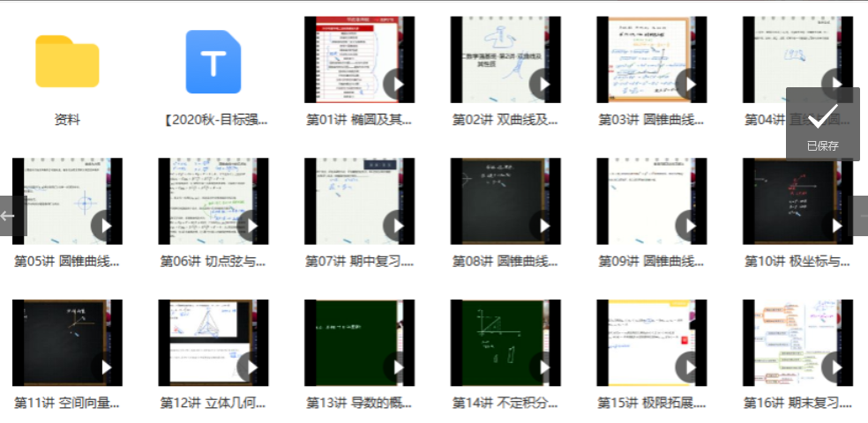Click the 已保存 checkmark button

pyautogui.click(x=822, y=123)
